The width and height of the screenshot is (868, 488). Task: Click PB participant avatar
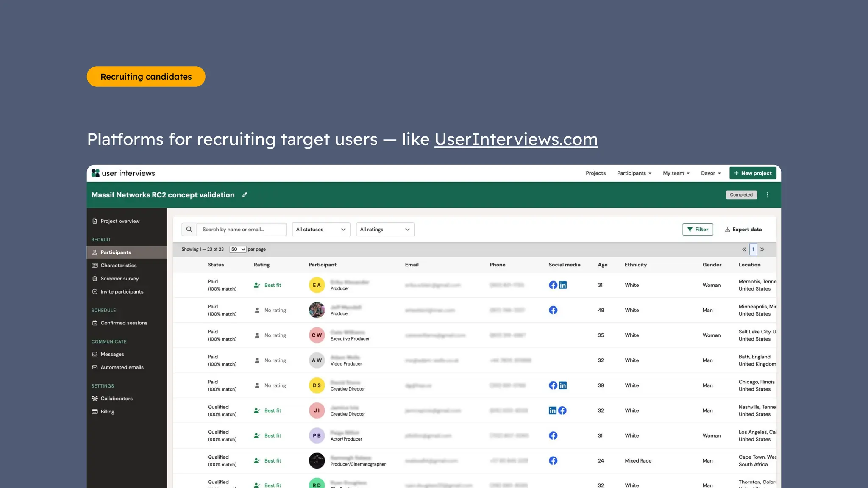317,435
